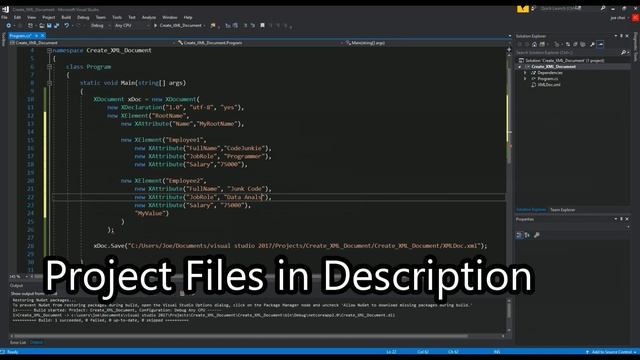Click the Show All Files icon in Solution Explorer
Viewport: 640px width, 360px height.
583,44
